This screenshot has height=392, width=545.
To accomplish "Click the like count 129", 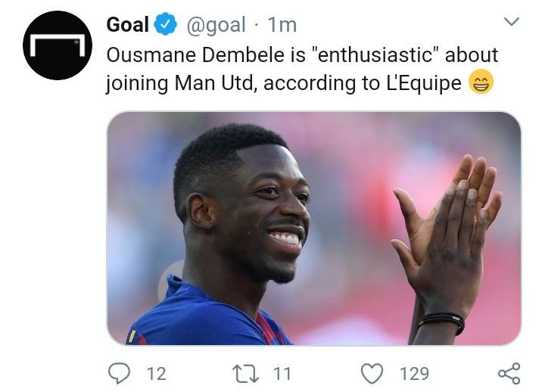I will pyautogui.click(x=413, y=373).
